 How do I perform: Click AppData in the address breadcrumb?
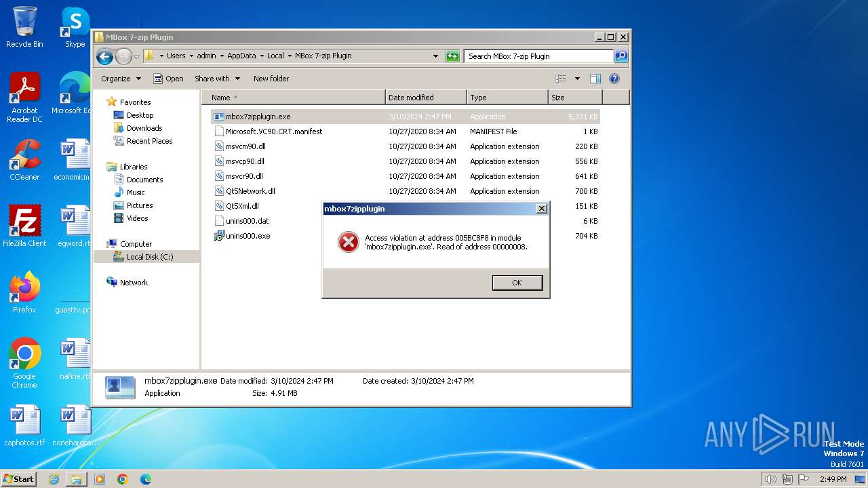(x=241, y=56)
